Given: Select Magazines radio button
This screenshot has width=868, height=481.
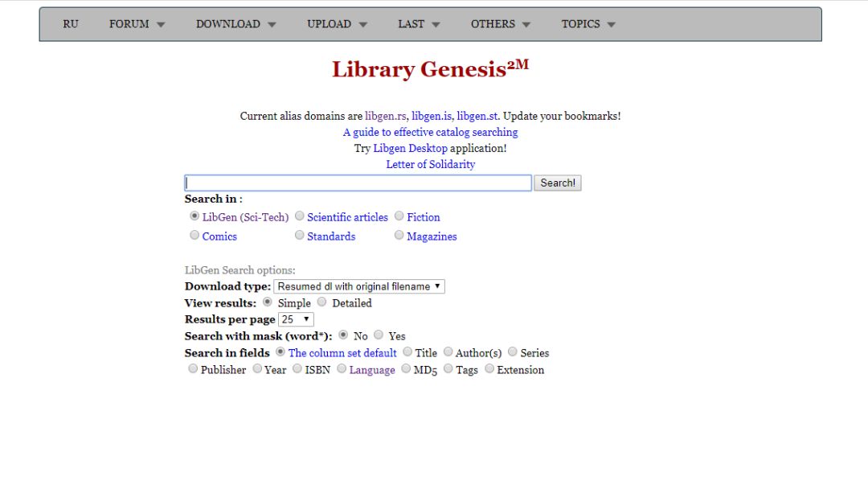Looking at the screenshot, I should pos(399,235).
